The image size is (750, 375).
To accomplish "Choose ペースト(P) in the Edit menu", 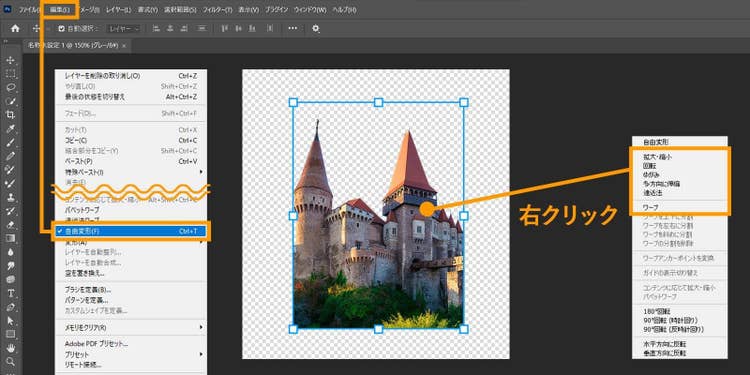I will pyautogui.click(x=130, y=161).
